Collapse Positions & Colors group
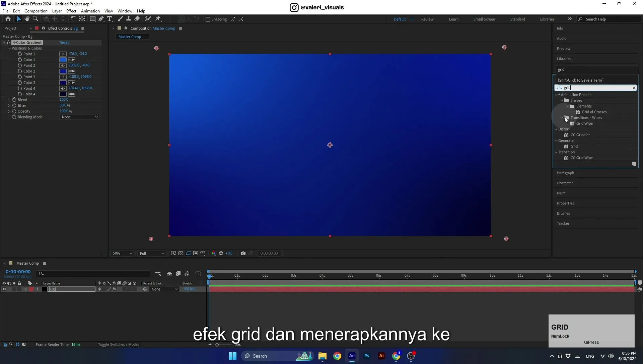The height and width of the screenshot is (364, 643). [x=10, y=49]
